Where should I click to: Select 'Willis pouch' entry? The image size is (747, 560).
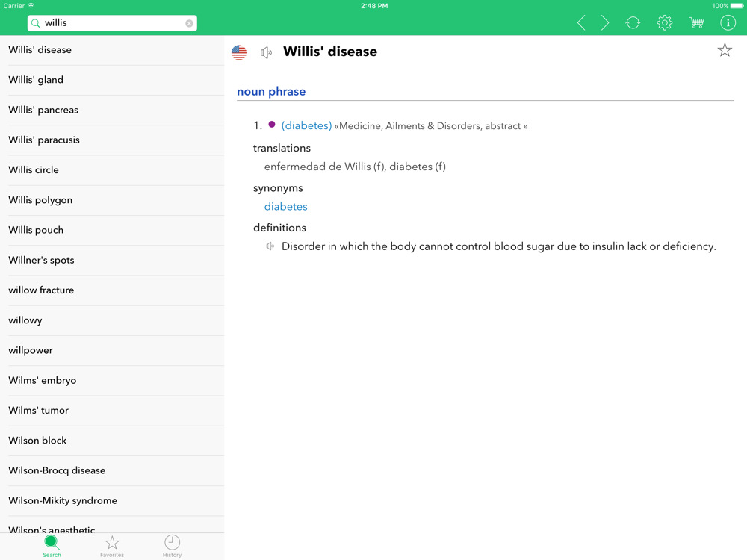tap(112, 230)
